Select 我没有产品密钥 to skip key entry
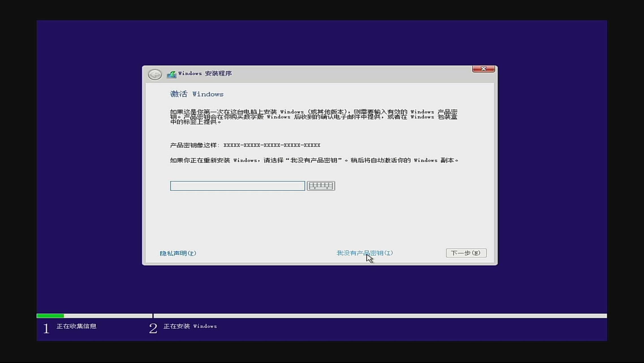The image size is (644, 363). [x=365, y=253]
